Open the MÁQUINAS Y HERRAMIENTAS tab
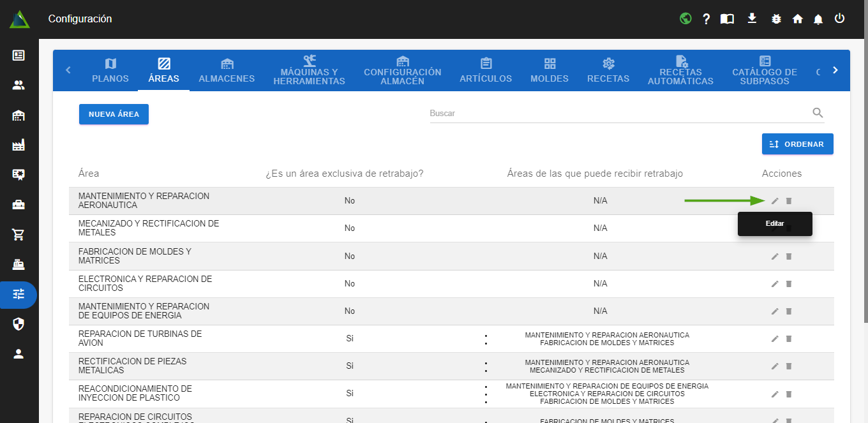This screenshot has width=868, height=423. pos(309,70)
